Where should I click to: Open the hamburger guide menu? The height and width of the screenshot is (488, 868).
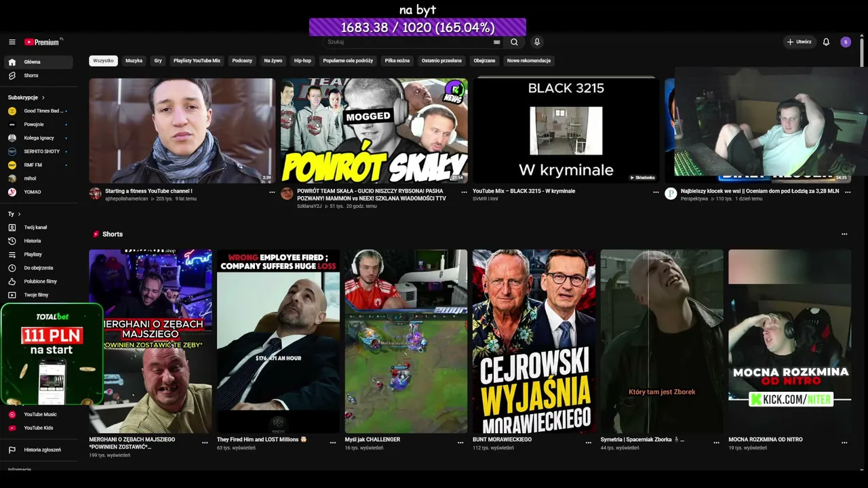pyautogui.click(x=12, y=42)
